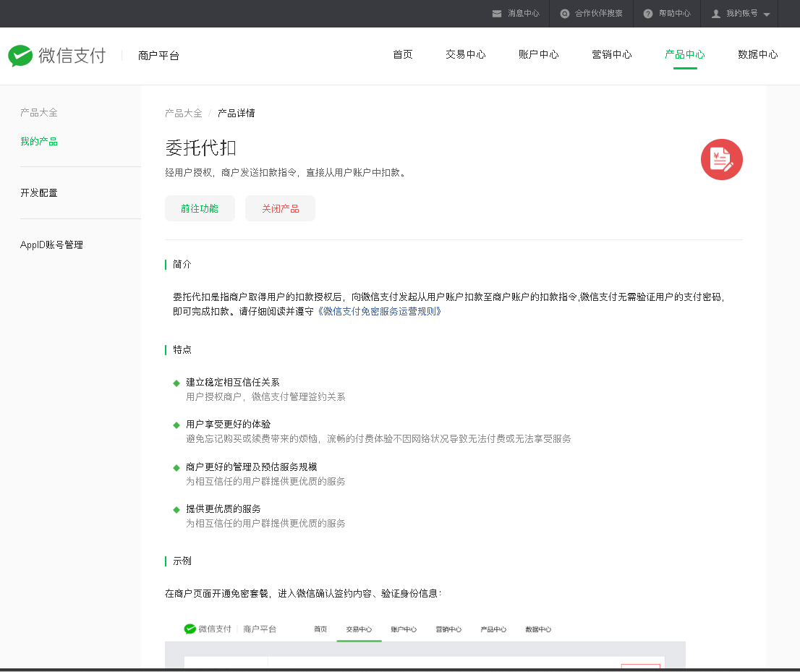Click feature title 用户享受更好的体验
This screenshot has width=800, height=672.
228,424
